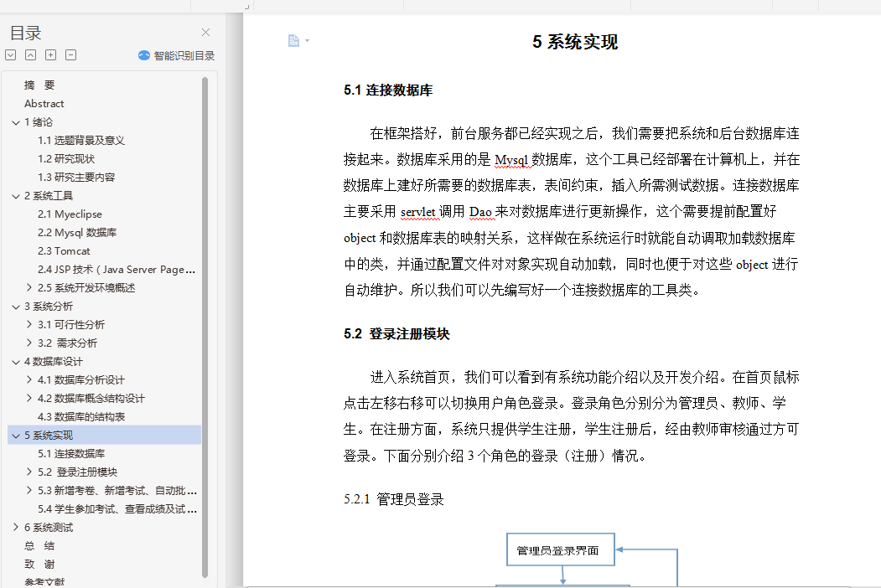
Task: Collapse the 5 系统实现 chapter chevron
Action: pyautogui.click(x=16, y=436)
